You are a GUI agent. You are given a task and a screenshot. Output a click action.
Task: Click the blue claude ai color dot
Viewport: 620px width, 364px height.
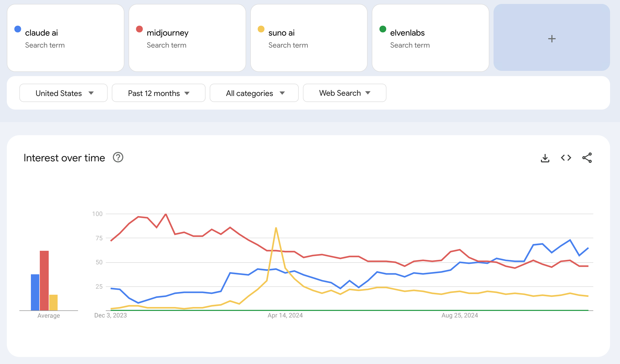click(18, 29)
